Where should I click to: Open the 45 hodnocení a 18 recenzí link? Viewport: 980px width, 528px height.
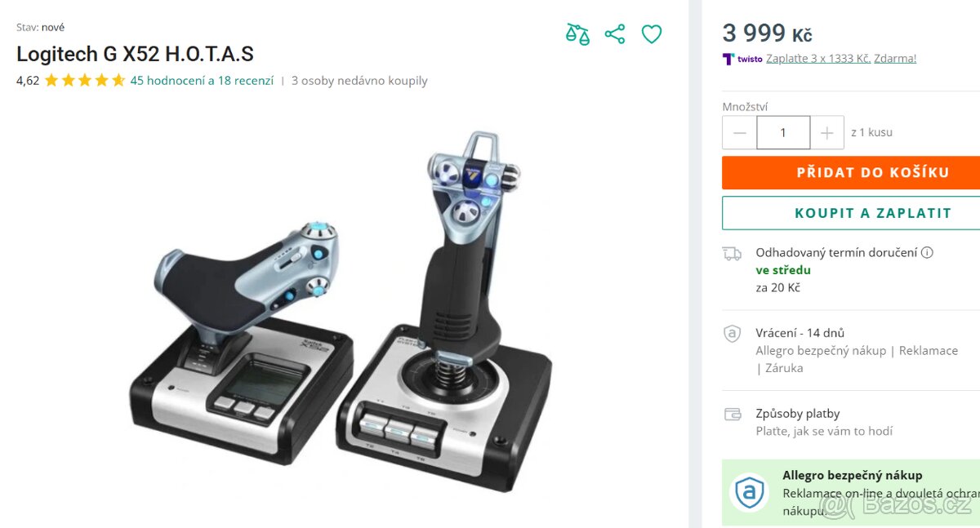202,81
